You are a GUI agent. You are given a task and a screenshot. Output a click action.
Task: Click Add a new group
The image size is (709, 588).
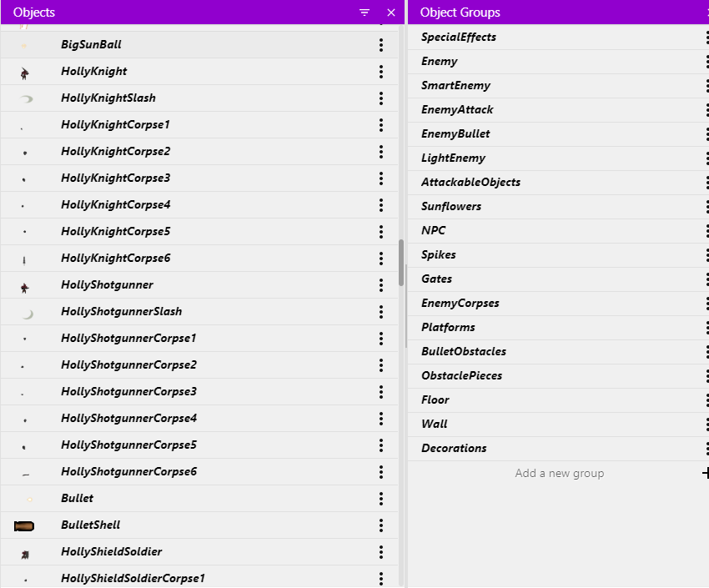[x=560, y=473]
